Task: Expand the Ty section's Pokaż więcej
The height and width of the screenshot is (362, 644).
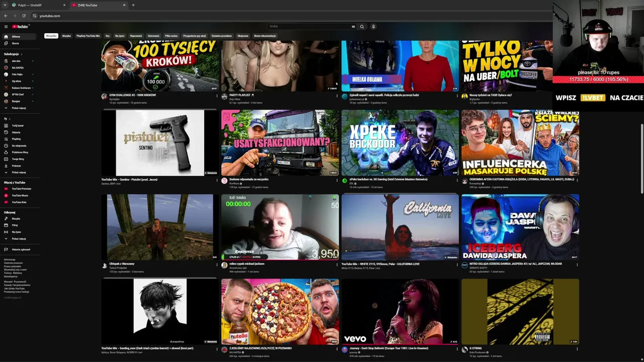Action: (x=18, y=172)
